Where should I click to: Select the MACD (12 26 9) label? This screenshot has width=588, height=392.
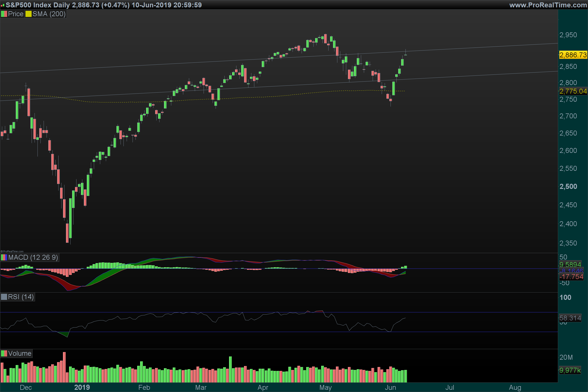pyautogui.click(x=33, y=257)
